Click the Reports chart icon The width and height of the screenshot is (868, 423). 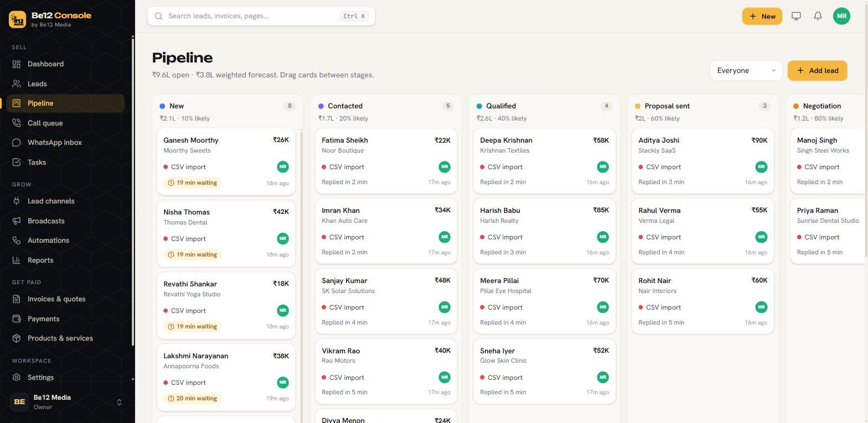pyautogui.click(x=17, y=260)
